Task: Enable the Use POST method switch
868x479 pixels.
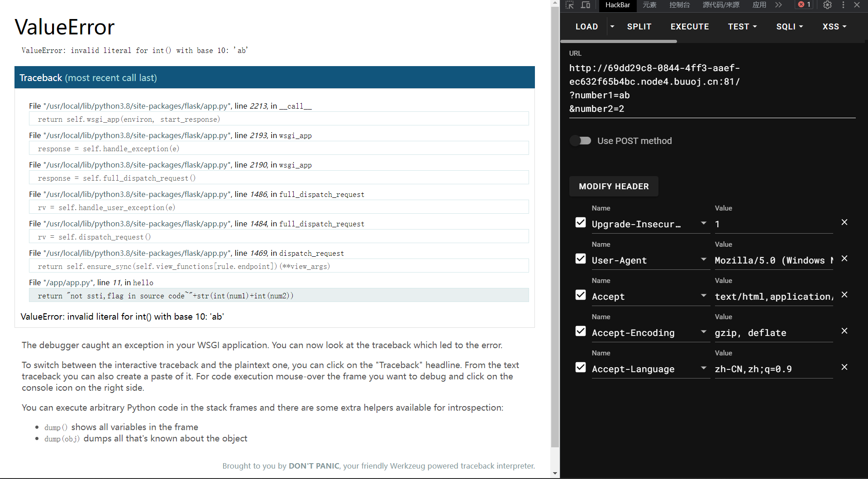Action: click(x=581, y=141)
